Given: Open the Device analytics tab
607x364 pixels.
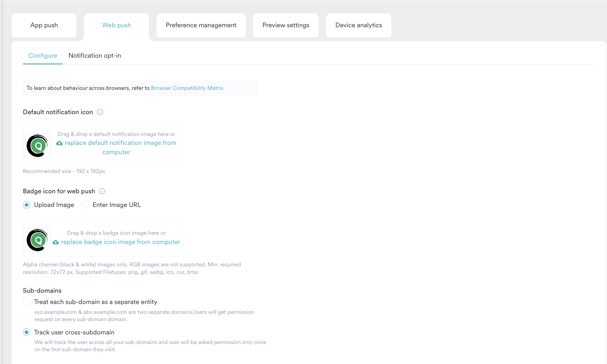Looking at the screenshot, I should pyautogui.click(x=359, y=25).
